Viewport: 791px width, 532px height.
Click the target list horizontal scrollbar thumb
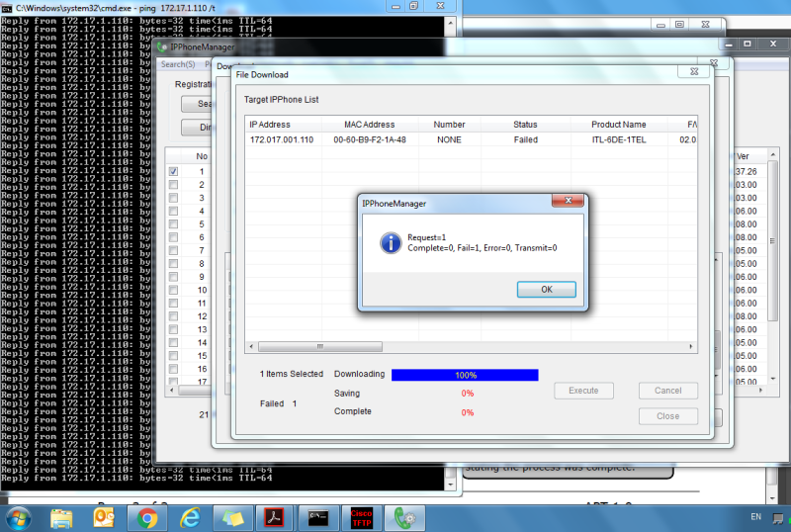coord(319,346)
